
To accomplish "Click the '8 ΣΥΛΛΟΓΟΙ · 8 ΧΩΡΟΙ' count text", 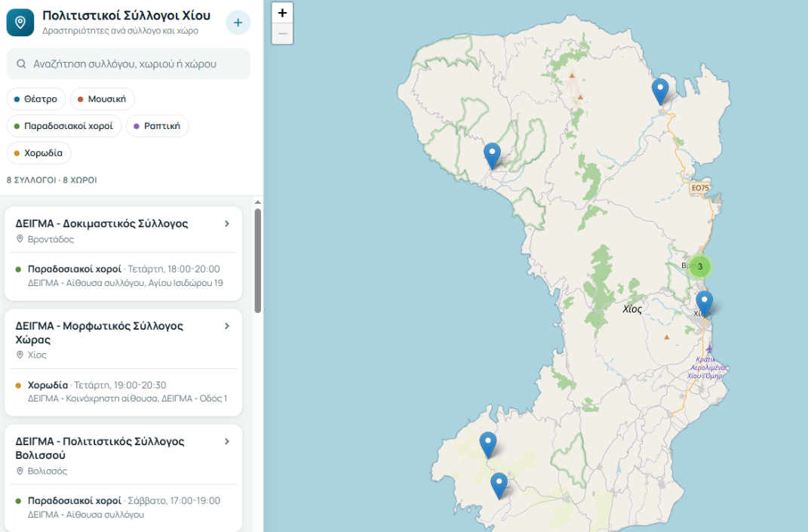I will click(51, 180).
